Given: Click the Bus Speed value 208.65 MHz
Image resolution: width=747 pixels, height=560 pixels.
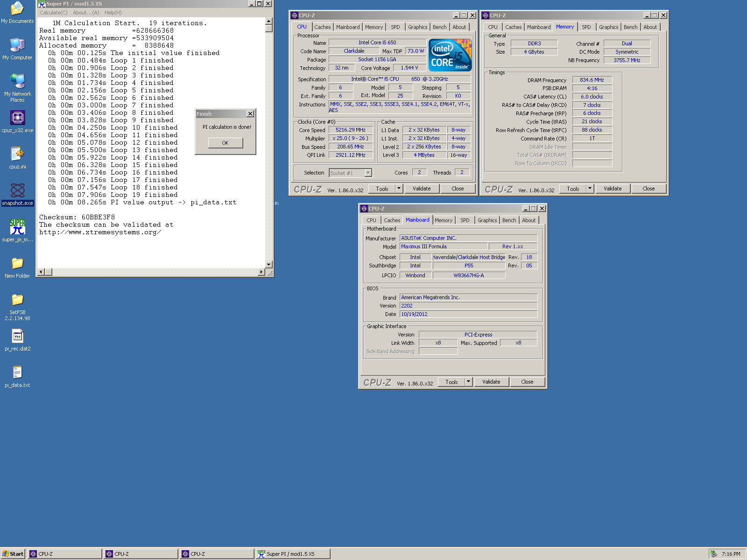Looking at the screenshot, I should coord(351,147).
